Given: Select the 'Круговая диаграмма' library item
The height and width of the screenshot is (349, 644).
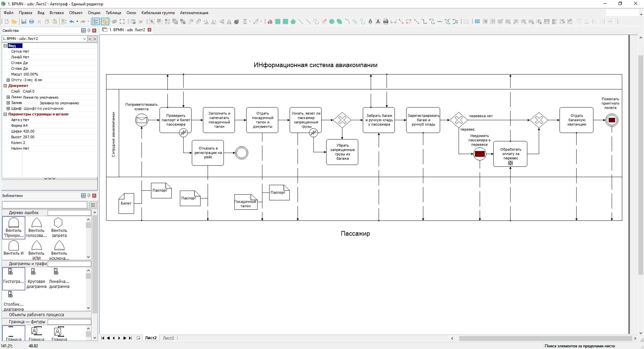Looking at the screenshot, I should [36, 279].
